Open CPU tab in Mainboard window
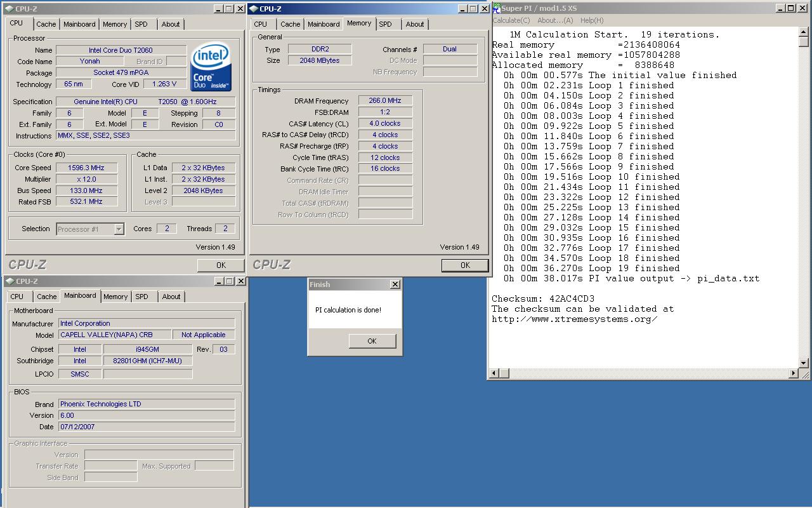Image resolution: width=812 pixels, height=508 pixels. [x=17, y=297]
